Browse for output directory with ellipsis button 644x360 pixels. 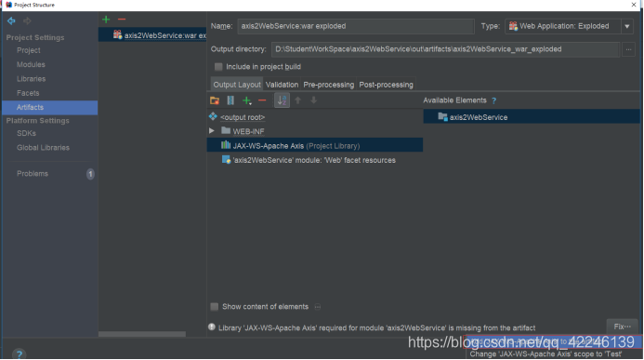(628, 49)
